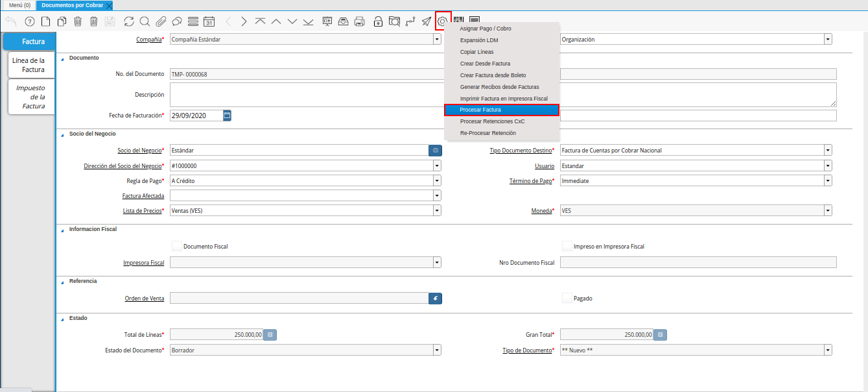Image resolution: width=868 pixels, height=392 pixels.
Task: Toggle Impreso en Impresora Fiscal checkbox
Action: 567,246
